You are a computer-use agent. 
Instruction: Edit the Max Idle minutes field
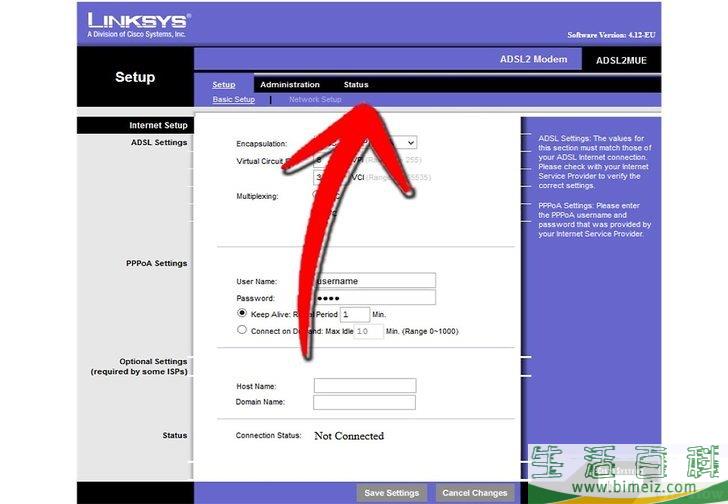(369, 331)
